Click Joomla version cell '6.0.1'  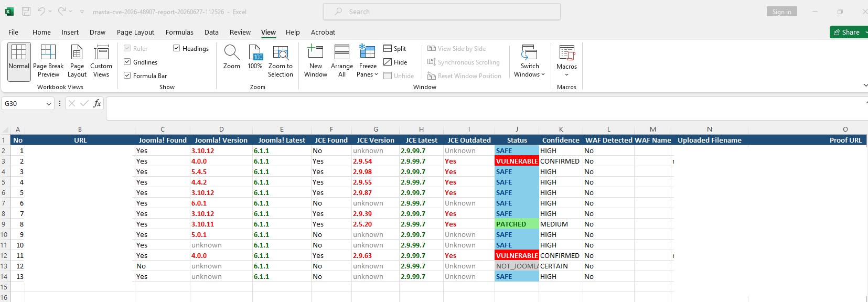tap(221, 203)
